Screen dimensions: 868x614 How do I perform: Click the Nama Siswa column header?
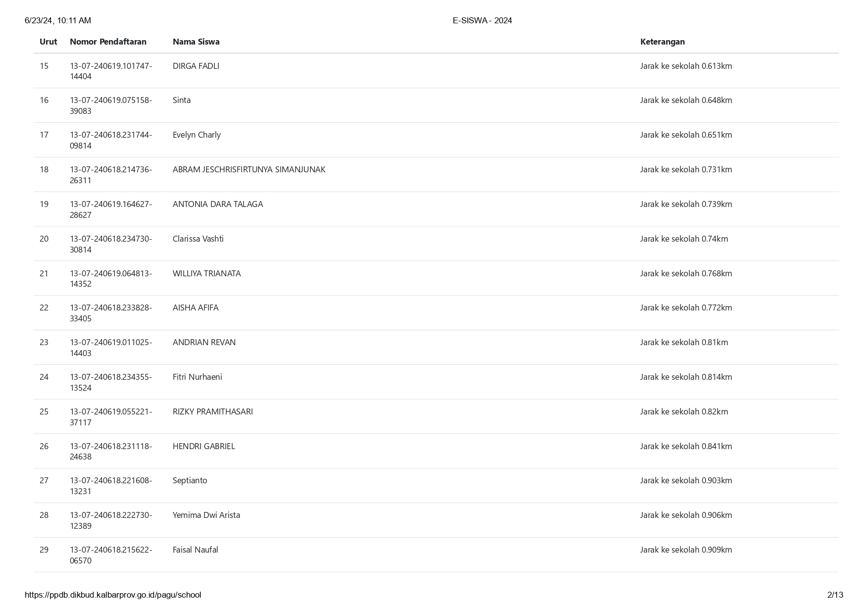click(196, 42)
